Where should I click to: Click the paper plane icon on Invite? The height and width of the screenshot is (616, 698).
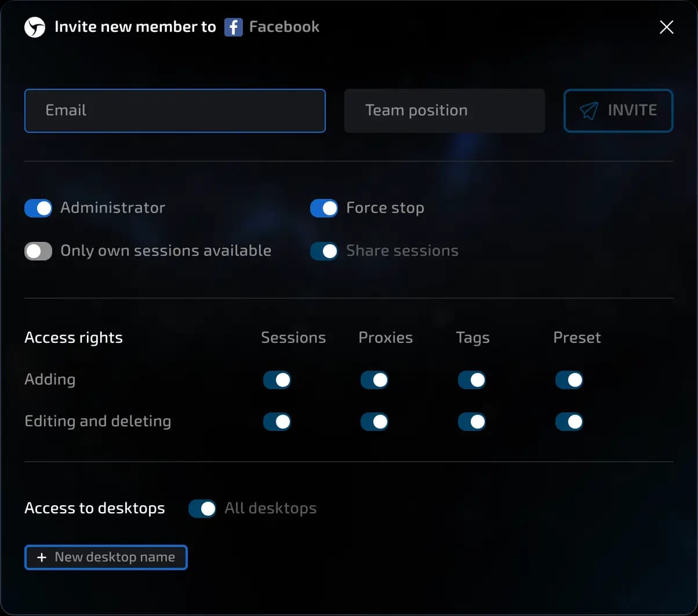tap(588, 111)
